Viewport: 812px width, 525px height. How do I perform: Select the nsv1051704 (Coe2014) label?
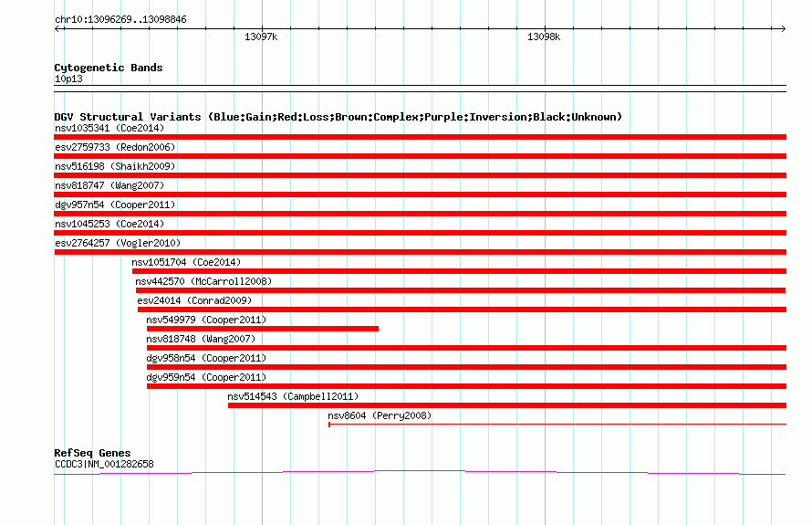pos(186,262)
